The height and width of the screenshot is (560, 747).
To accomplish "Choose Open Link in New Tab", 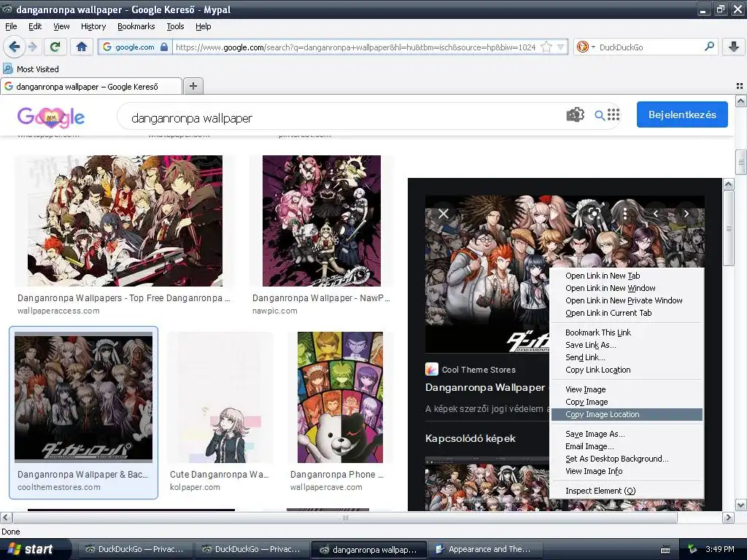I will 627,276.
